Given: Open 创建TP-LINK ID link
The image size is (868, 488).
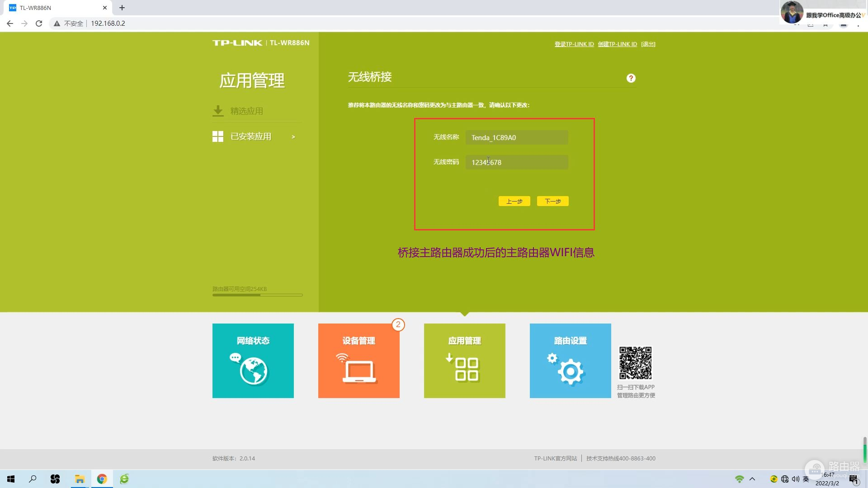Looking at the screenshot, I should pyautogui.click(x=617, y=44).
